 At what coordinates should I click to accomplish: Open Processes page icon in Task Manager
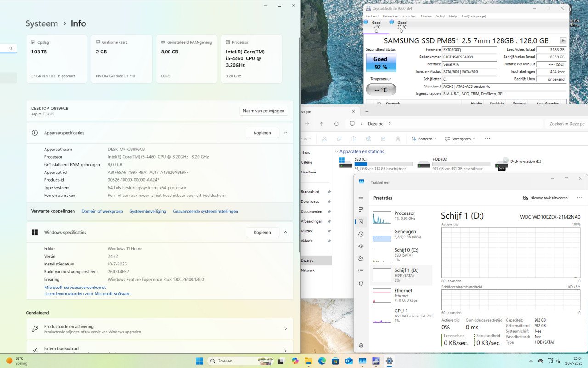pyautogui.click(x=361, y=210)
